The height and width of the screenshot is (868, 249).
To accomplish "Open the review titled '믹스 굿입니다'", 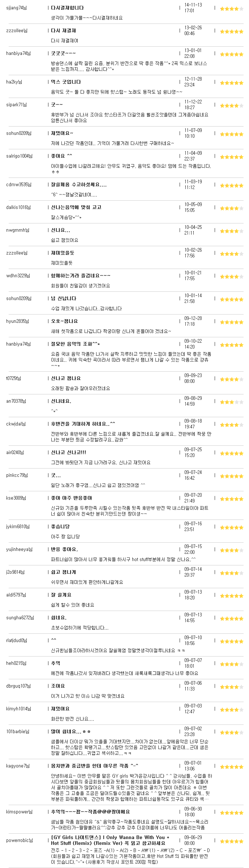I will 66,82.
